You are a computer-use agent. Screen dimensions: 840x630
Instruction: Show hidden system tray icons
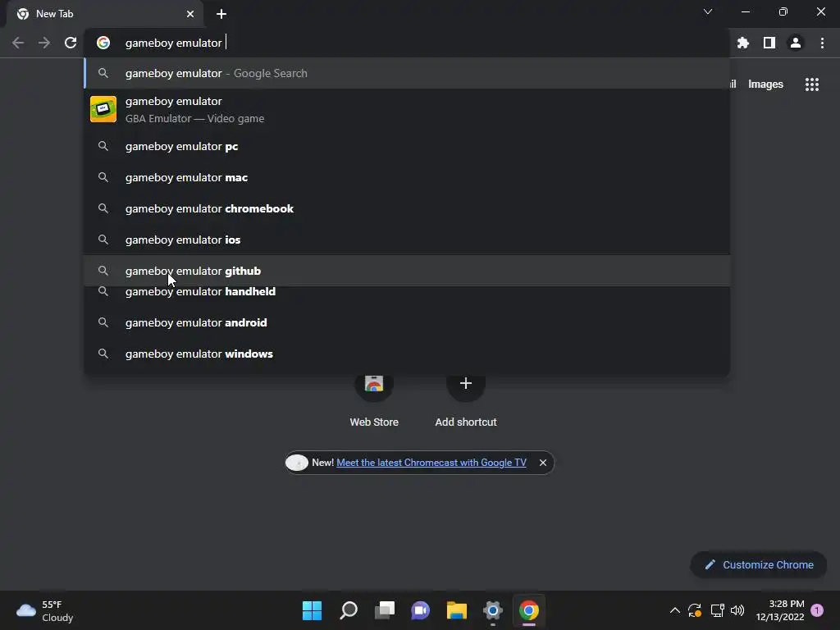click(x=675, y=610)
